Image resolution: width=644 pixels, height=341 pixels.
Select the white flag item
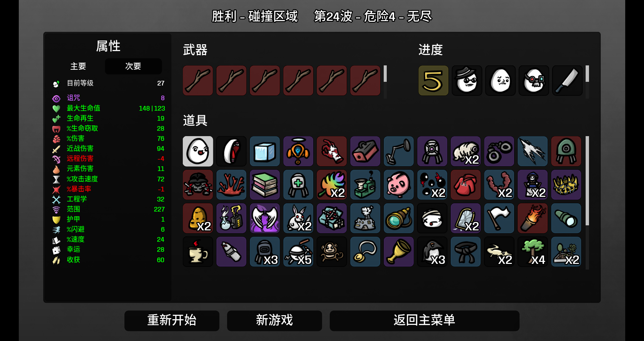pos(499,218)
